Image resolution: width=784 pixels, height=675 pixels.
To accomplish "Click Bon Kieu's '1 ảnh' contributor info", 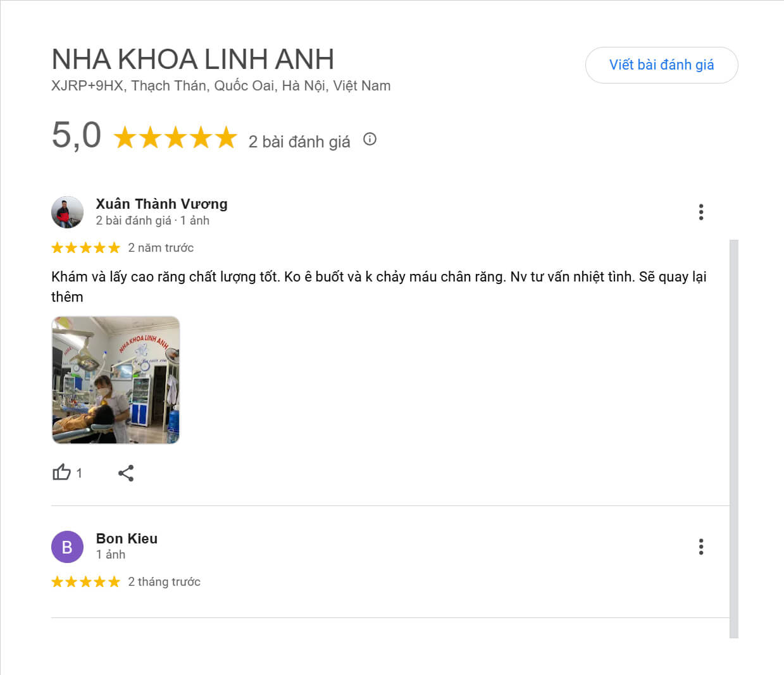I will point(111,554).
